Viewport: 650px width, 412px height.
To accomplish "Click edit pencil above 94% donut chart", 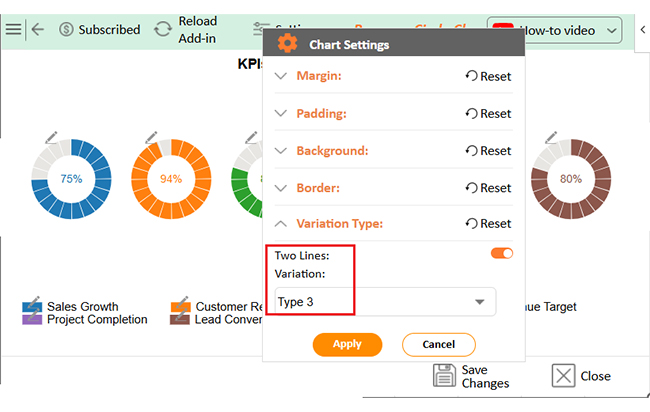I will (x=152, y=137).
